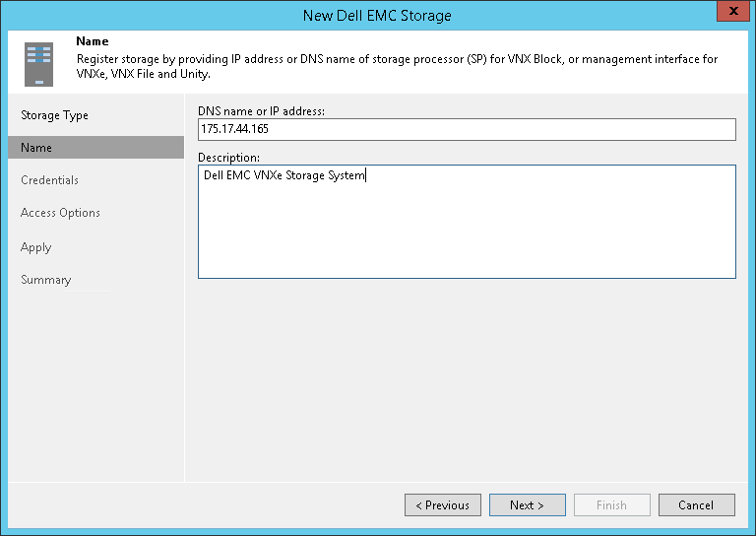The width and height of the screenshot is (756, 536).
Task: Open the Credentials wizard step
Action: pyautogui.click(x=49, y=180)
